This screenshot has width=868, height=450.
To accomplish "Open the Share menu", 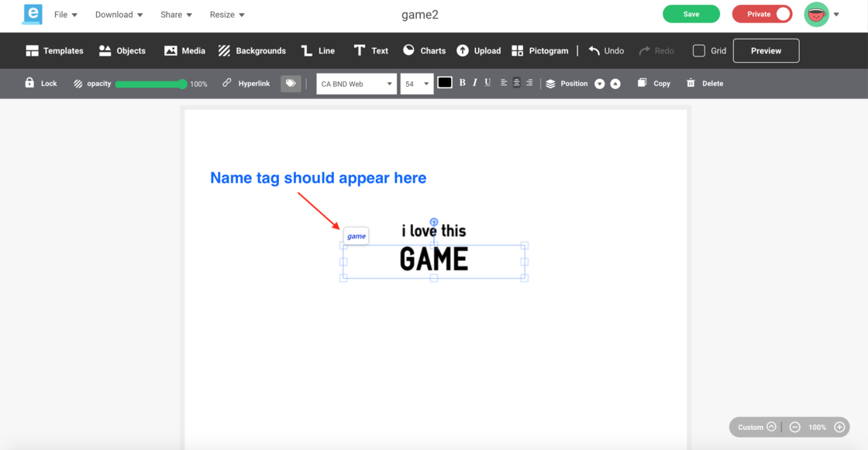I will click(176, 15).
